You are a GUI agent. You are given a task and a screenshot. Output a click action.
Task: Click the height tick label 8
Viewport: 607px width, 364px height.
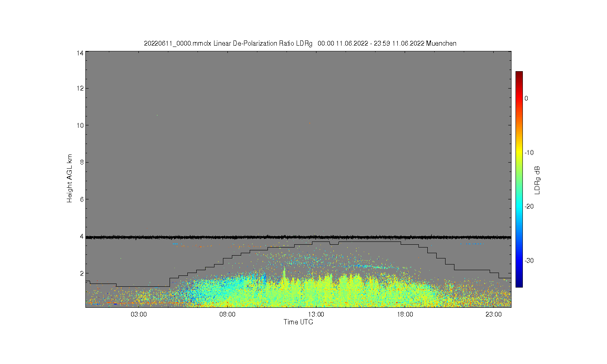[x=82, y=162]
